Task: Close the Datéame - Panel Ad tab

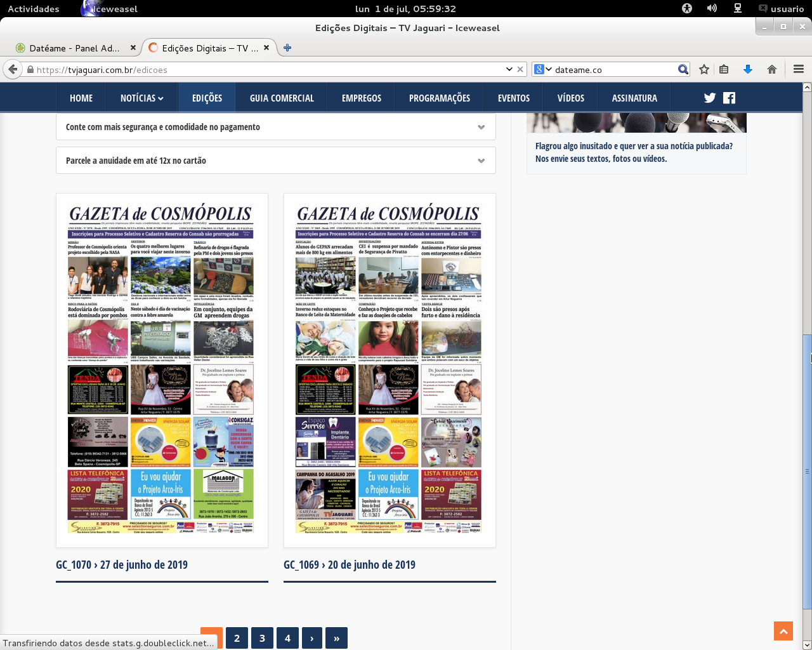Action: [133, 48]
